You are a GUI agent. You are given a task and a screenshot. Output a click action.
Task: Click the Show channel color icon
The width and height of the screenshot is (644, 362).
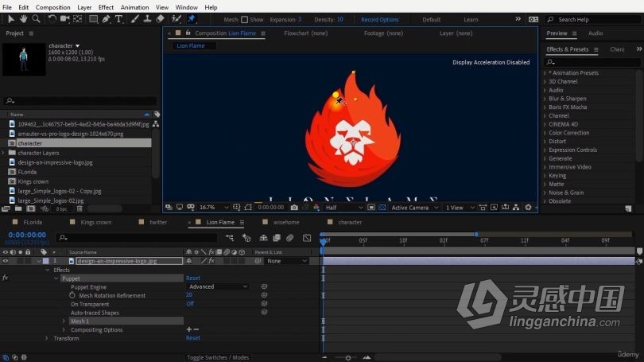tap(316, 208)
